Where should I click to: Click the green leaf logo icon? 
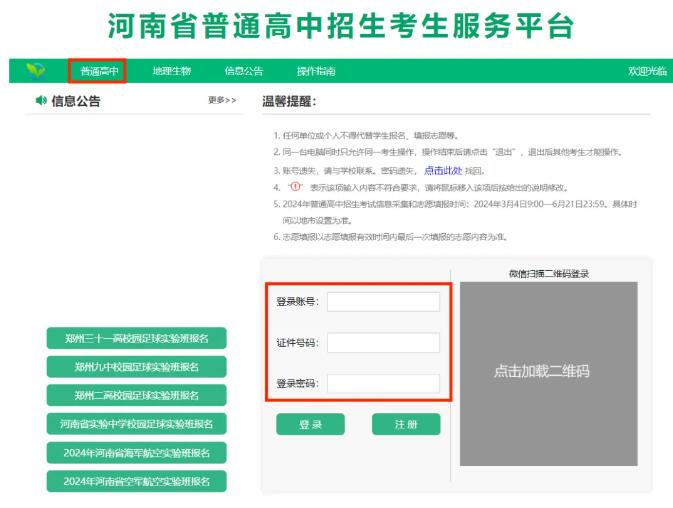(x=35, y=71)
